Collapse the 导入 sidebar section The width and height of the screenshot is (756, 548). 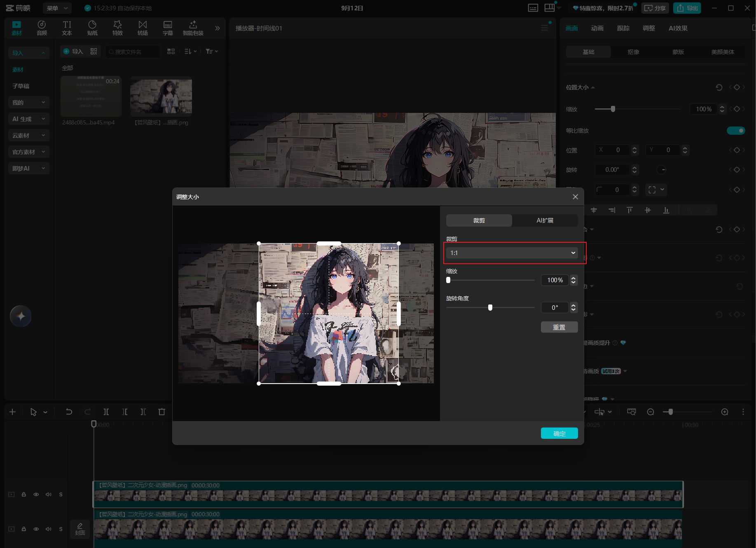29,53
